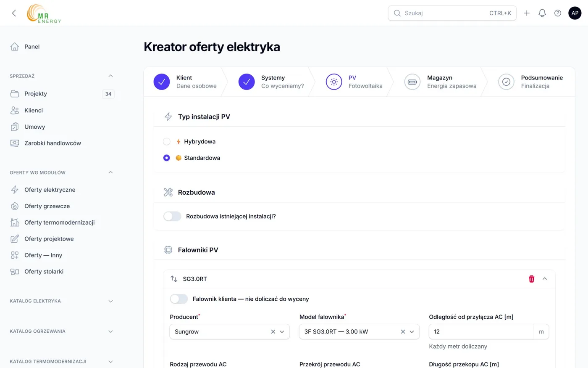Click the Projekty count badge 34

pyautogui.click(x=108, y=94)
